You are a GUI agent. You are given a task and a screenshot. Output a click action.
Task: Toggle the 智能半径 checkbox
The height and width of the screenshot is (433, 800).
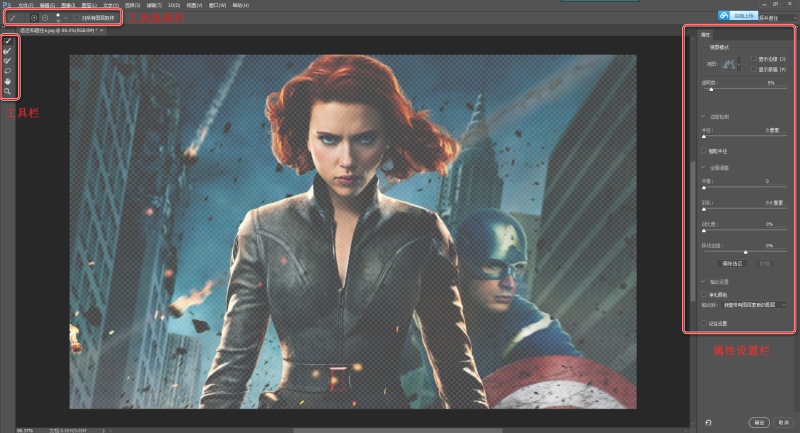[x=703, y=150]
